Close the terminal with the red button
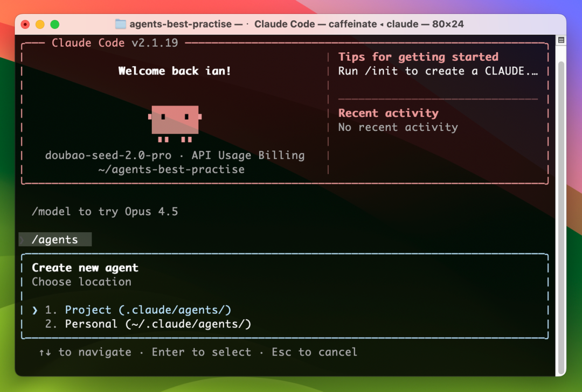Image resolution: width=582 pixels, height=392 pixels. (x=25, y=24)
